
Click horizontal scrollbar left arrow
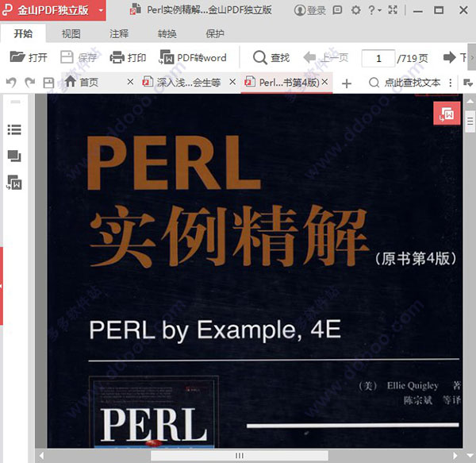tap(41, 456)
